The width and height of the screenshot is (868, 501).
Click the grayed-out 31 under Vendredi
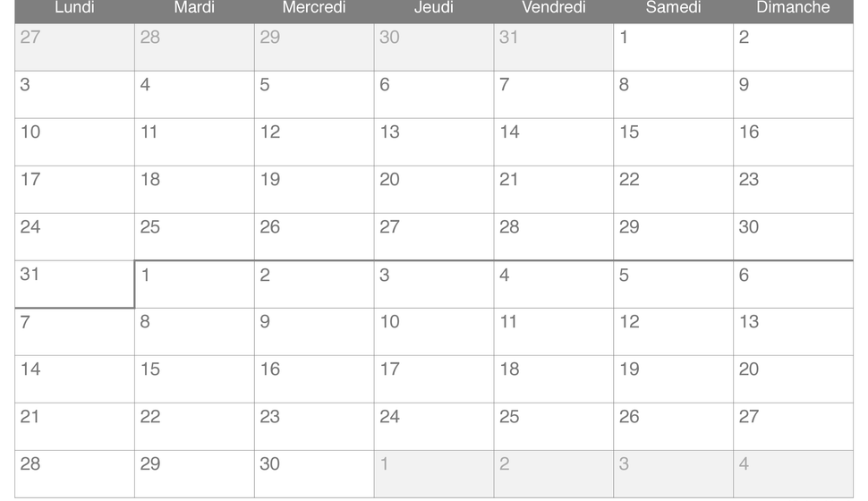(x=554, y=47)
